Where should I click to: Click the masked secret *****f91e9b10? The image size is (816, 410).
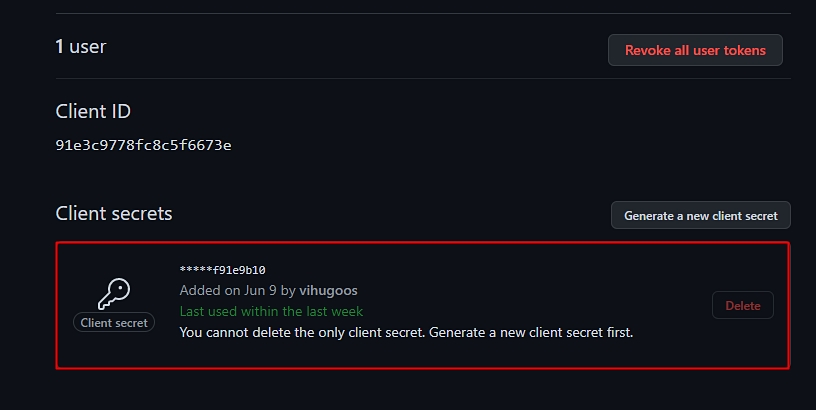pos(222,270)
